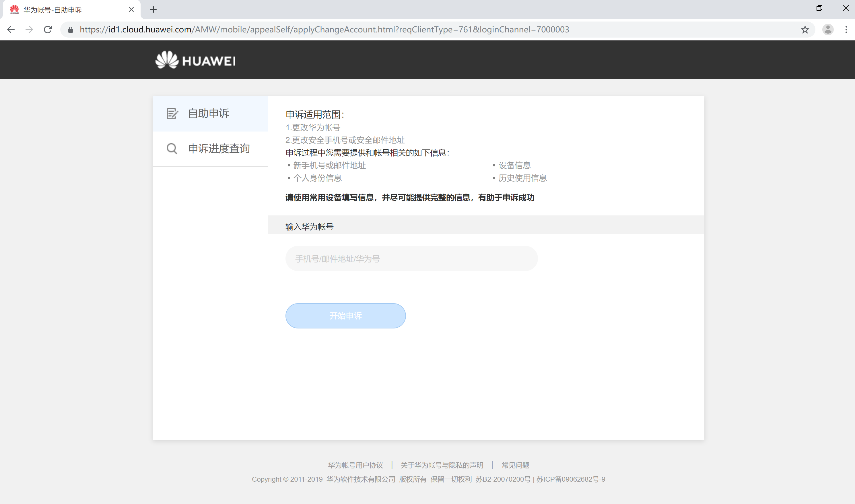Click the page reload icon
Screen dimensions: 855x504
pos(48,30)
